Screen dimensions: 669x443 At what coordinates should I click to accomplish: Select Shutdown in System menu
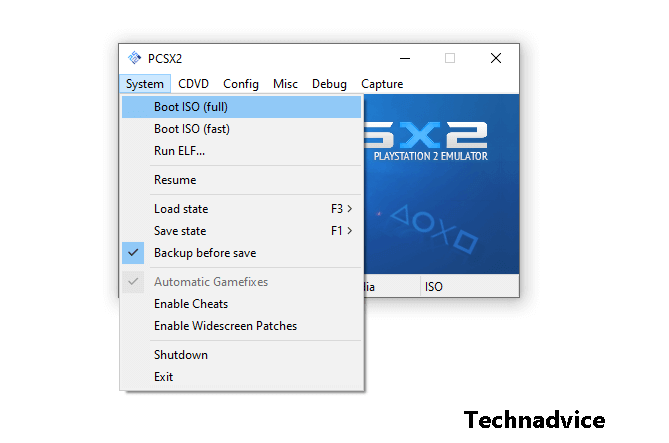click(241, 355)
